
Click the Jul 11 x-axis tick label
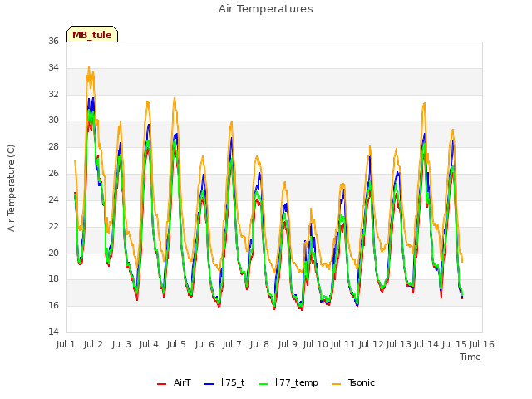point(342,344)
